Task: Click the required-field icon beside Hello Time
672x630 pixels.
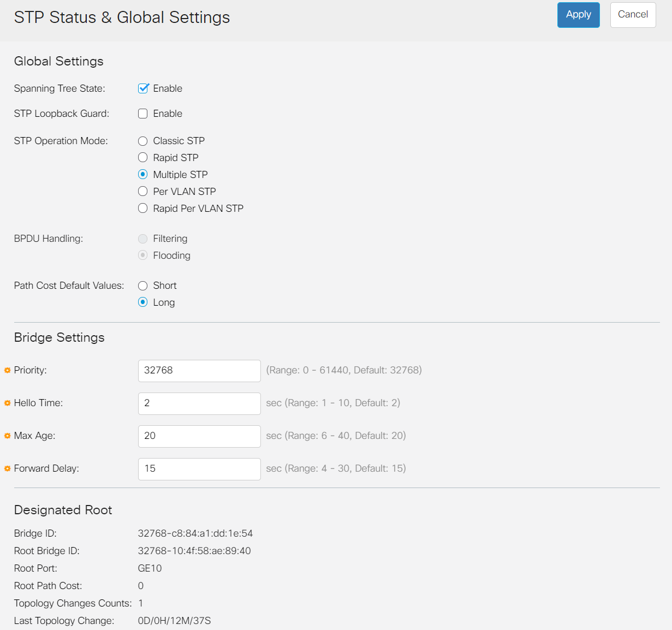Action: 8,403
